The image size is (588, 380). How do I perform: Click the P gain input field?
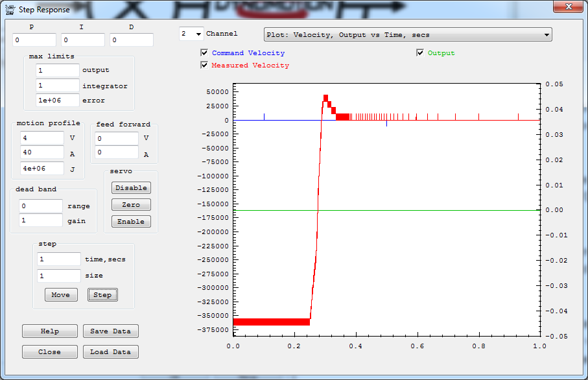pos(34,40)
